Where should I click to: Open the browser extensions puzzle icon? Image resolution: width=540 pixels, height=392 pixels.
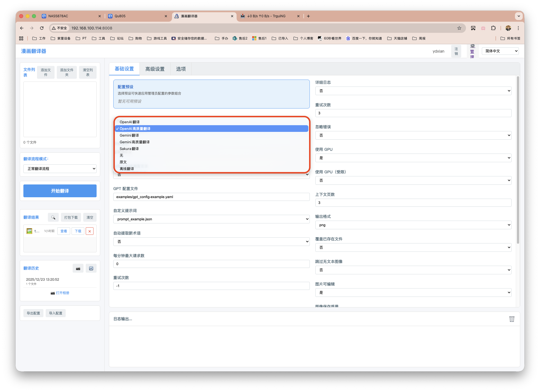tap(494, 28)
